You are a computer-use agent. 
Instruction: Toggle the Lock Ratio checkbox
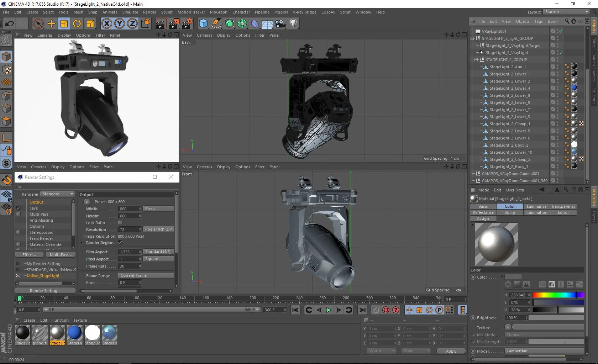[x=120, y=223]
